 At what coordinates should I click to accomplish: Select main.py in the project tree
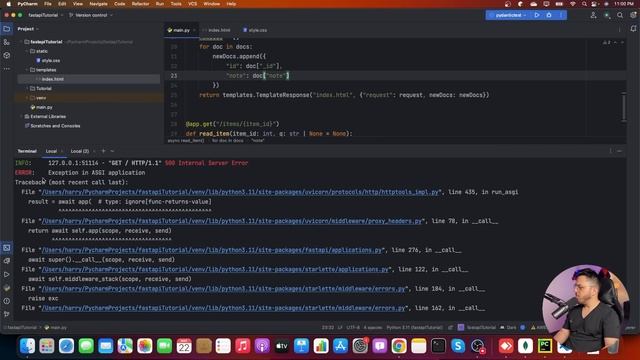point(42,107)
